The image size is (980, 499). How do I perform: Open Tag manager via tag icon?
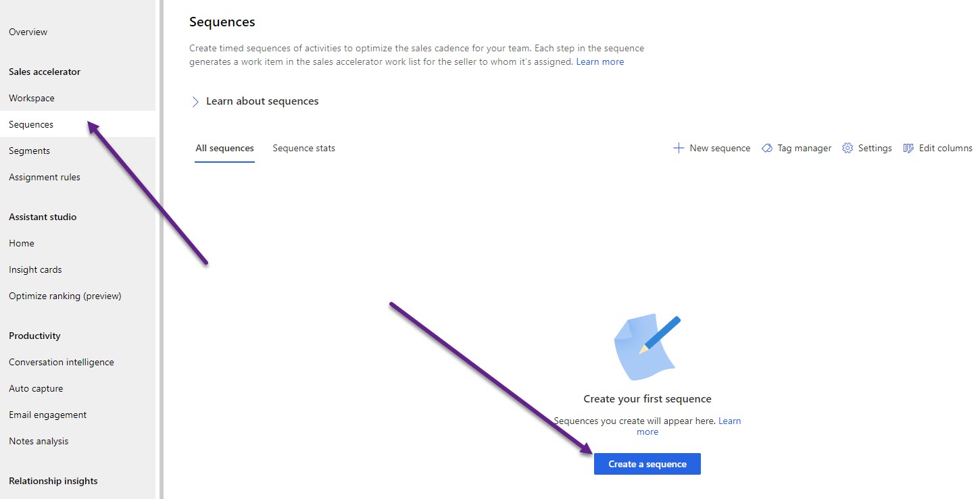point(767,148)
